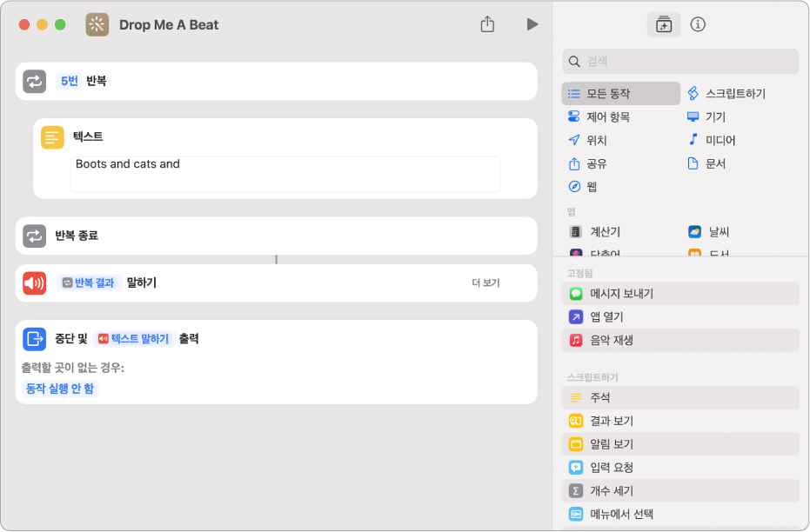Click the 텍스트 action title
810x532 pixels.
pos(88,136)
